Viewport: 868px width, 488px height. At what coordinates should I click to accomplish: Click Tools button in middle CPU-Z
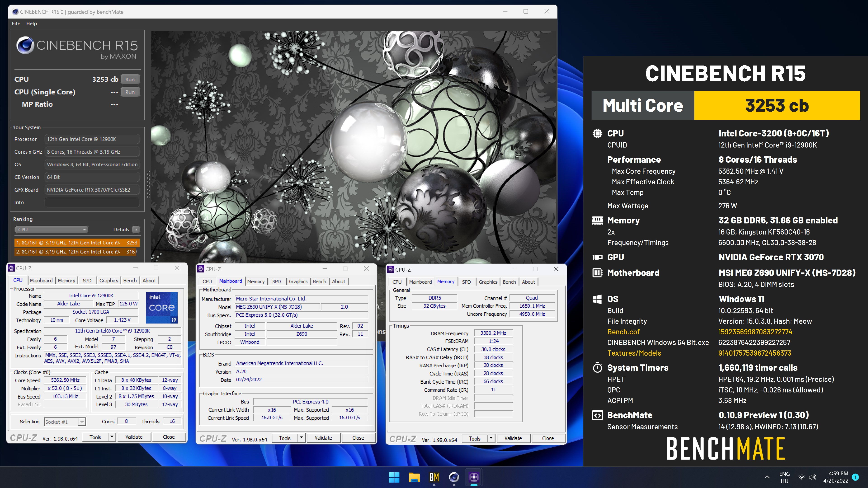[285, 438]
